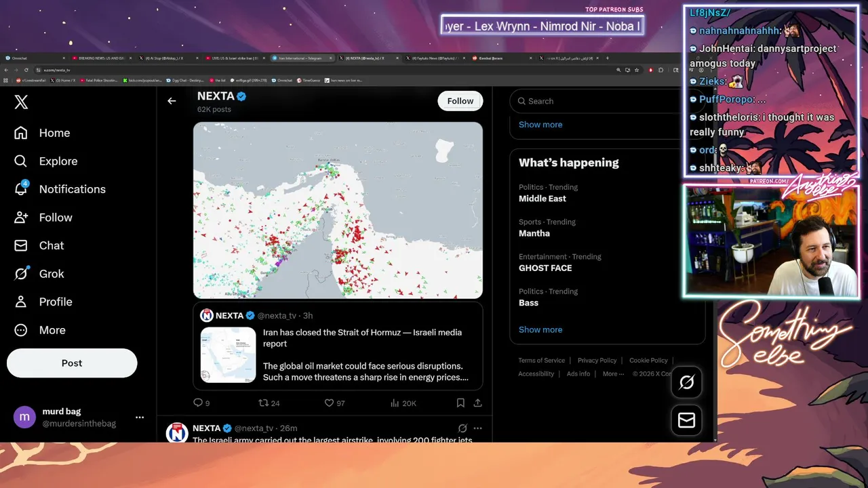The image size is (868, 488).
Task: Switch to the Iran International Telegram tab
Action: (x=302, y=58)
